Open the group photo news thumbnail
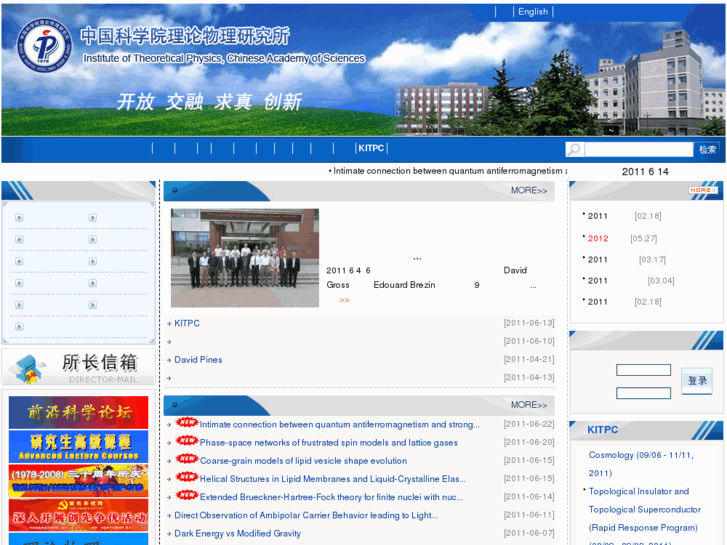Screen dimensions: 727x545 (245, 258)
